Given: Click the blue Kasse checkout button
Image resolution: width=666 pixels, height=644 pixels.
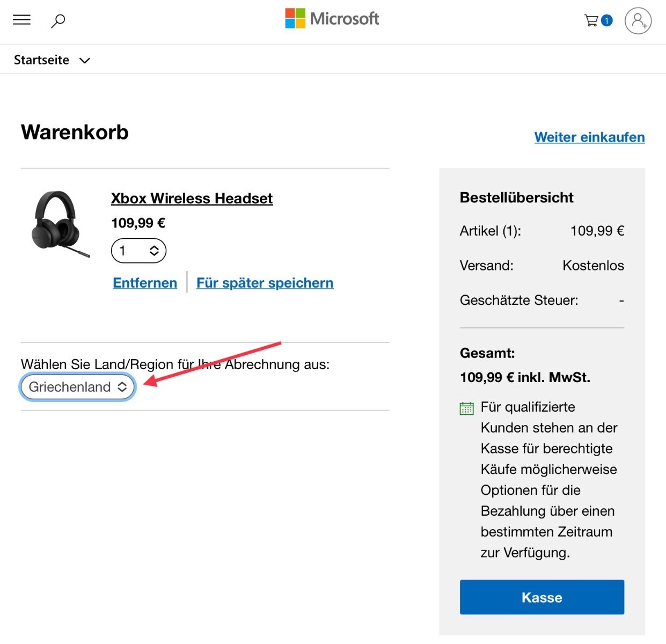Looking at the screenshot, I should coord(542,597).
